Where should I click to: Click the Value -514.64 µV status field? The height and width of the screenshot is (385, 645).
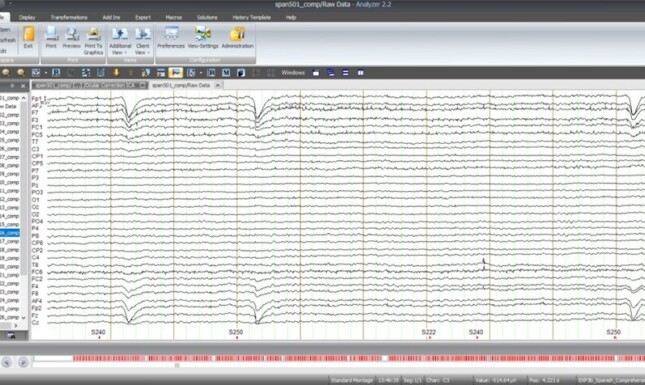point(496,380)
